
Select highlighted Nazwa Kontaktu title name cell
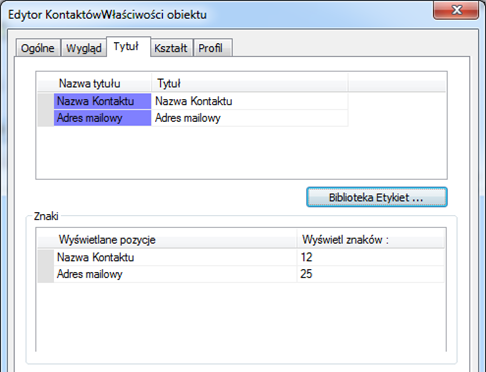click(102, 101)
